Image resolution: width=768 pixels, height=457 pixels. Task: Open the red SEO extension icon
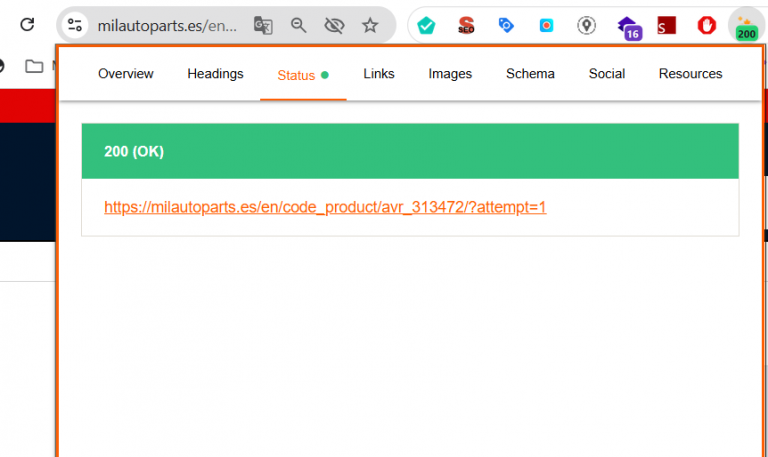point(466,25)
